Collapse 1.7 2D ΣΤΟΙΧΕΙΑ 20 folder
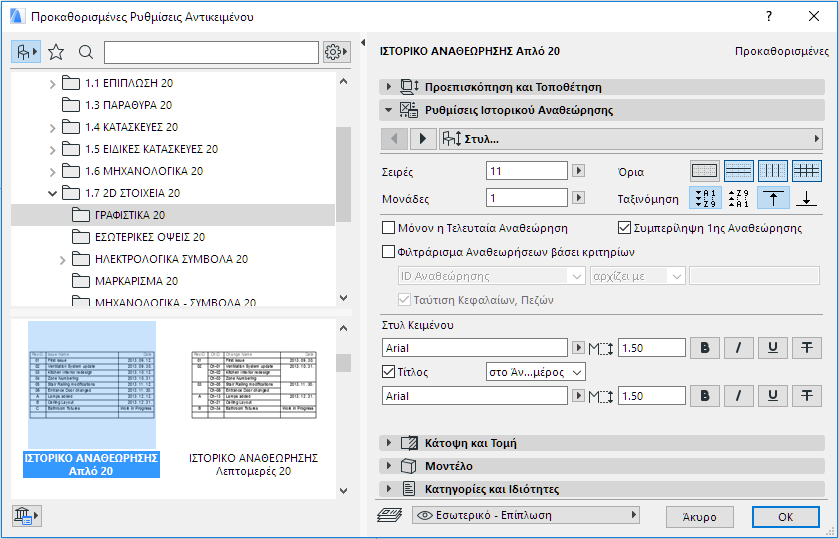Viewport: 839px width, 539px height. point(52,193)
